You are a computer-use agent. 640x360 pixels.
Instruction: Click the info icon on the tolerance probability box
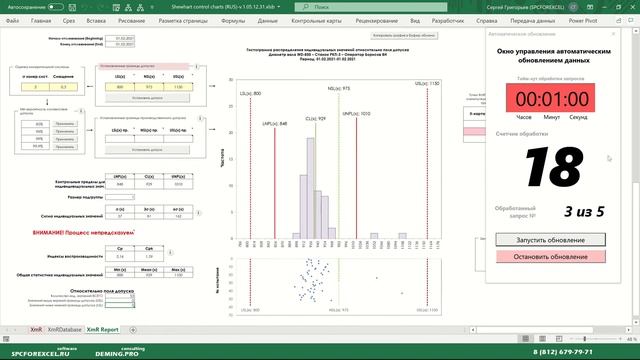coord(81,111)
